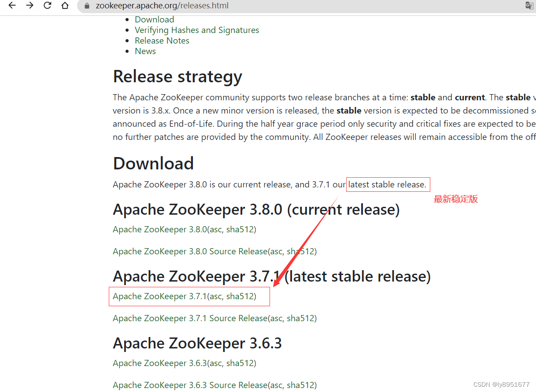Open Apache ZooKeeper 3.8.0 Source Release
The image size is (536, 392).
pyautogui.click(x=190, y=251)
